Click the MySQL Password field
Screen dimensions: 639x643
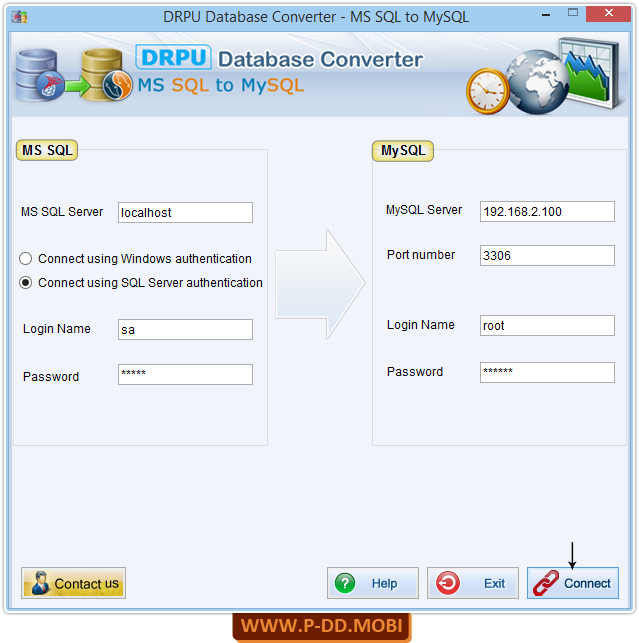[547, 372]
